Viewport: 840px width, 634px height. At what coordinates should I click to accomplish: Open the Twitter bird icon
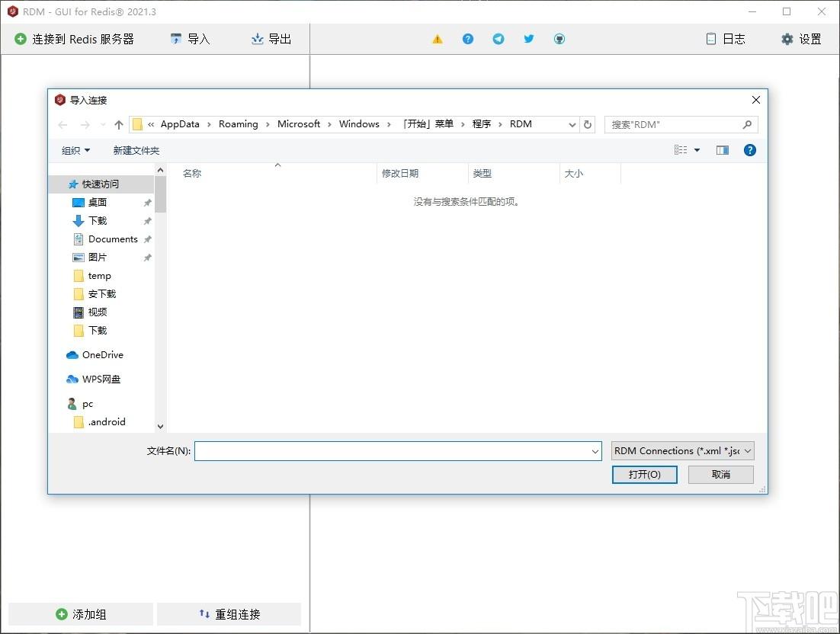529,39
